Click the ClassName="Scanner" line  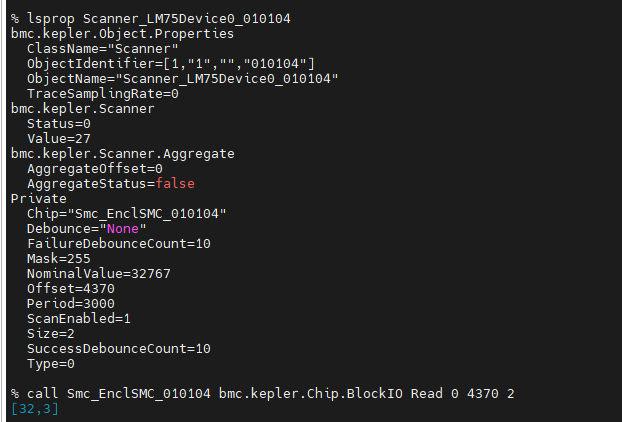pos(103,48)
